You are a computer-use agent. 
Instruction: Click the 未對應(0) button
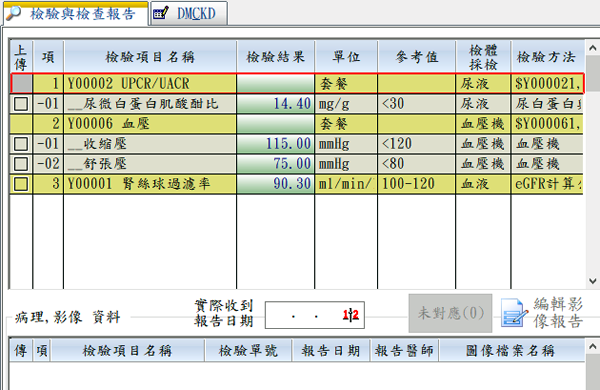point(450,313)
